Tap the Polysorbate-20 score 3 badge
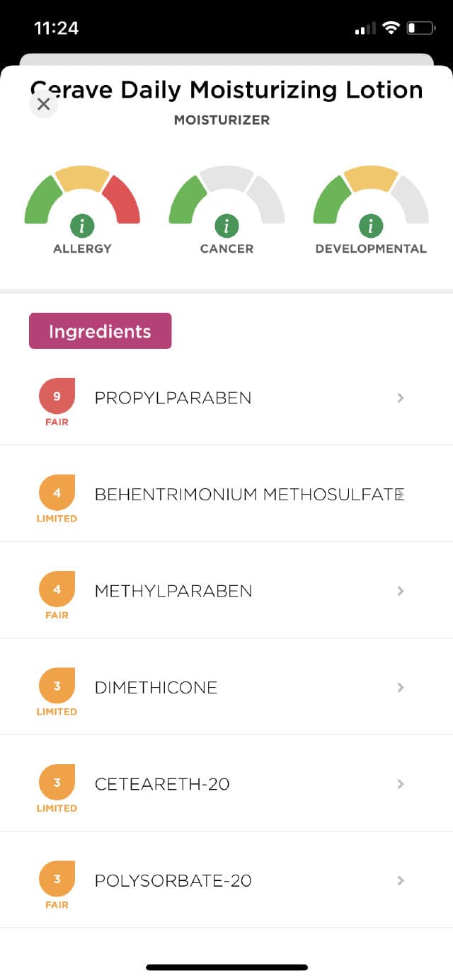 (x=57, y=880)
